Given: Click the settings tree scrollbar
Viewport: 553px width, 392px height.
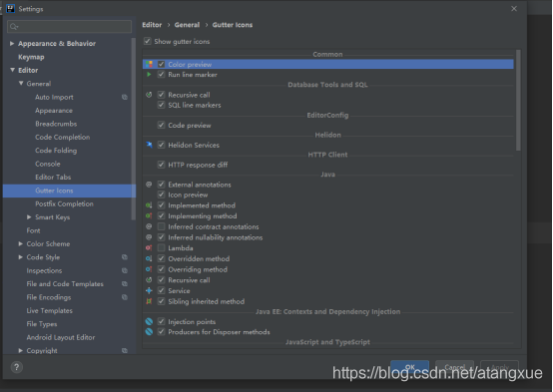Looking at the screenshot, I should click(x=134, y=129).
